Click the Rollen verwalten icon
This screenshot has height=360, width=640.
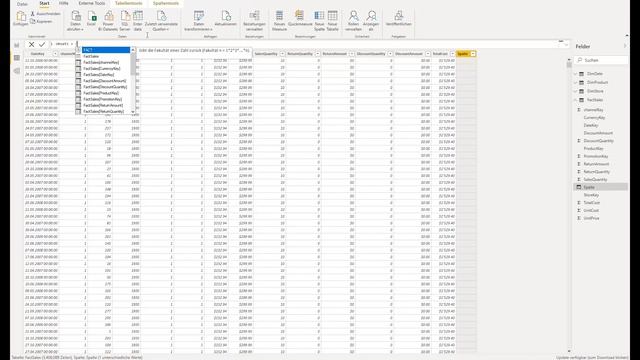click(x=353, y=16)
